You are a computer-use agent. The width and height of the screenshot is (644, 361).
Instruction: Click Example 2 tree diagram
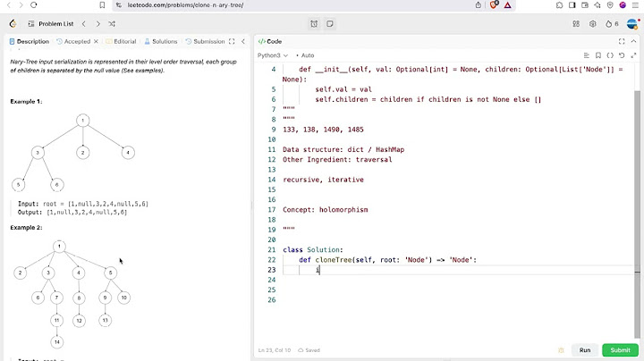[x=72, y=294]
